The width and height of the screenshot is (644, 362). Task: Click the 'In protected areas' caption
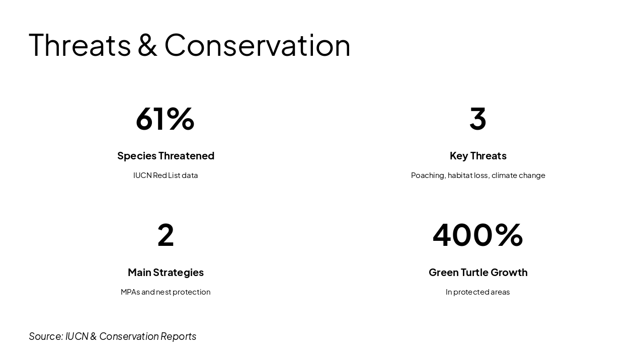(x=477, y=292)
